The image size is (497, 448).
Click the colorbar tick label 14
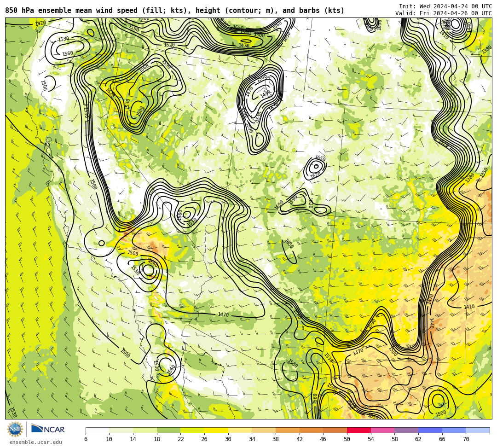coord(133,439)
